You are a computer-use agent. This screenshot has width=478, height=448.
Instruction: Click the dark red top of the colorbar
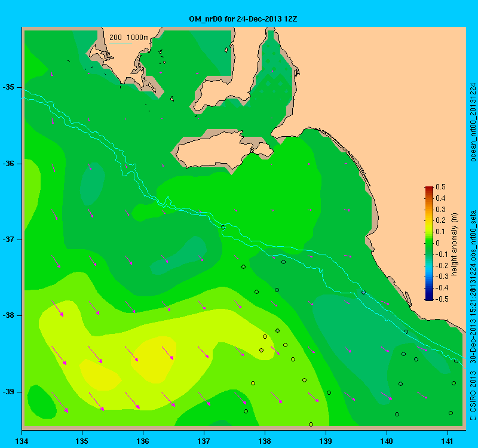pyautogui.click(x=429, y=188)
